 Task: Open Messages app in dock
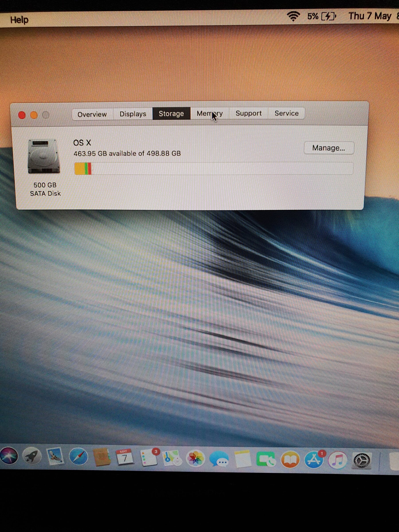(219, 459)
